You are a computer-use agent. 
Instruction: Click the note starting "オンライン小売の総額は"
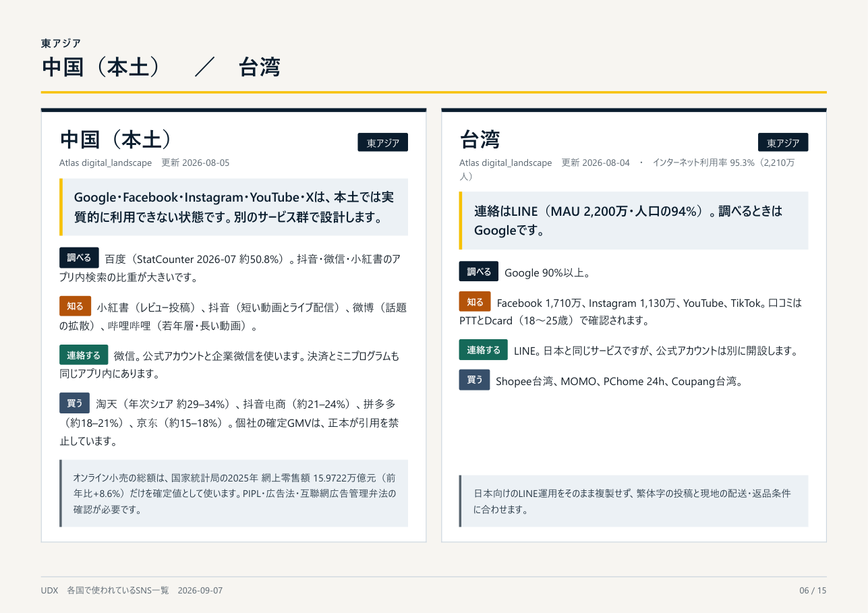coord(233,494)
